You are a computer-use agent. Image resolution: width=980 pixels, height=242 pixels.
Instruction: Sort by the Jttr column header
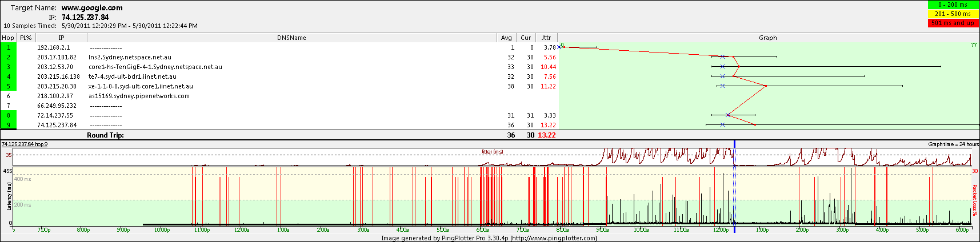(x=546, y=38)
